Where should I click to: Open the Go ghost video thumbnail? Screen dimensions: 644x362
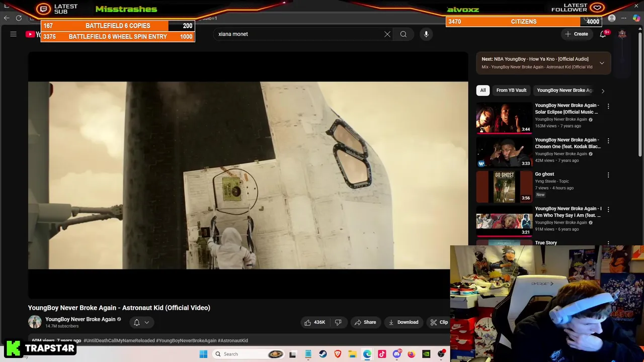click(504, 186)
